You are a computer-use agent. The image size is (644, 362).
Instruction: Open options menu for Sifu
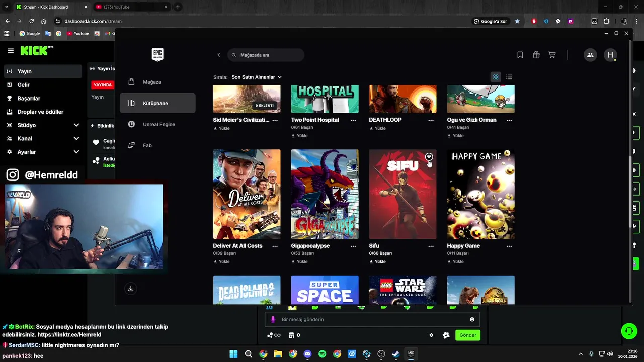pos(431,246)
